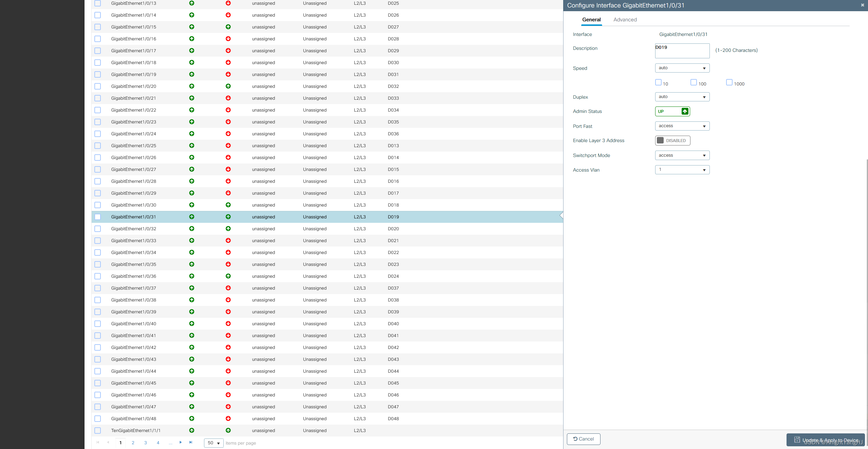The width and height of the screenshot is (868, 449).
Task: Open items per page dropdown
Action: (x=214, y=443)
